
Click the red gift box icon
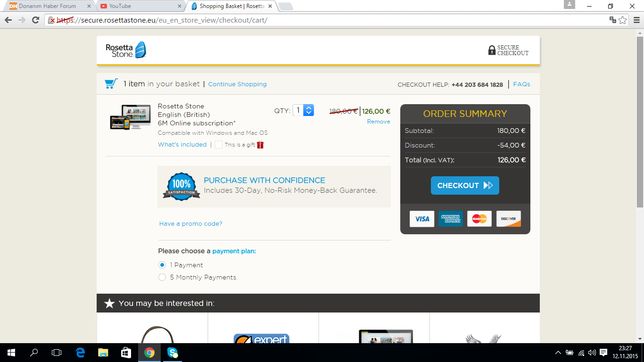pos(260,145)
